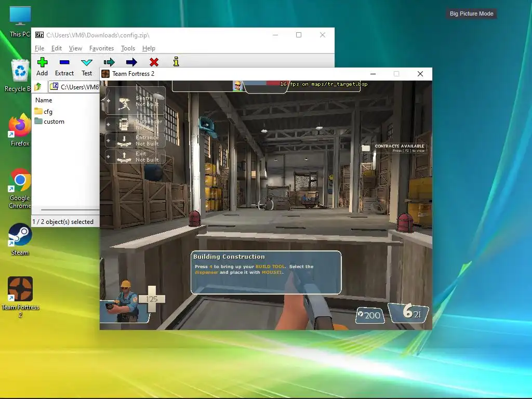Viewport: 532px width, 399px height.
Task: Click the Big Picture Mode button
Action: [471, 14]
